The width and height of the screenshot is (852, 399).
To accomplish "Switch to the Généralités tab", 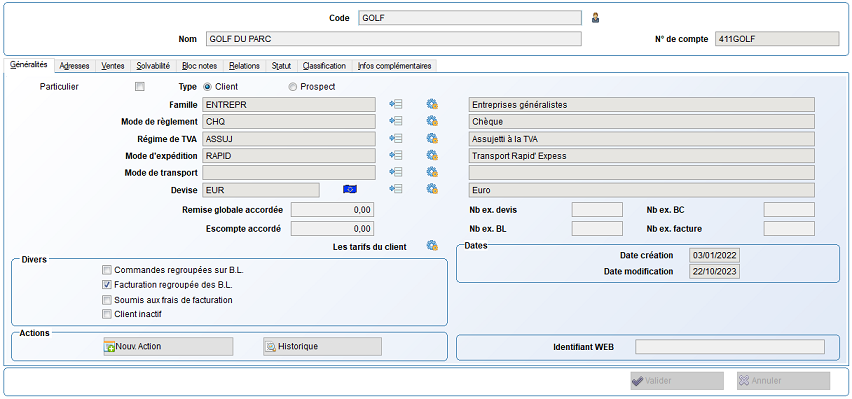I will coord(29,65).
